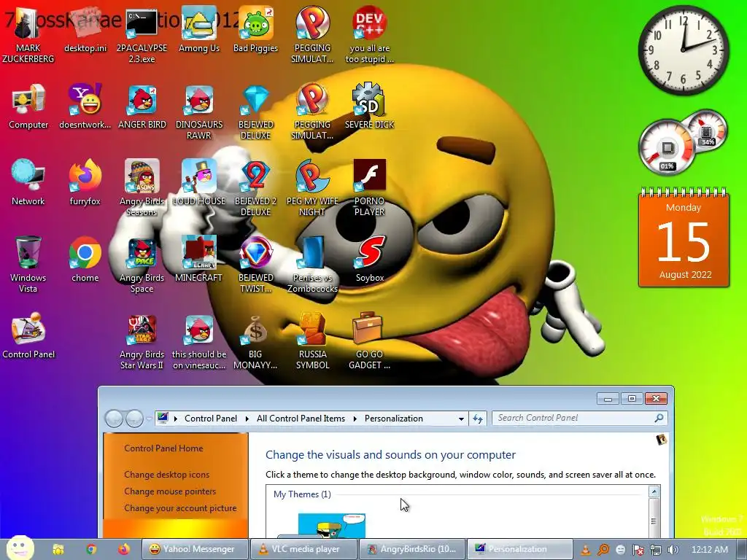This screenshot has height=560, width=747.
Task: Open the MARK ZUCKERBERG desktop icon
Action: [28, 36]
